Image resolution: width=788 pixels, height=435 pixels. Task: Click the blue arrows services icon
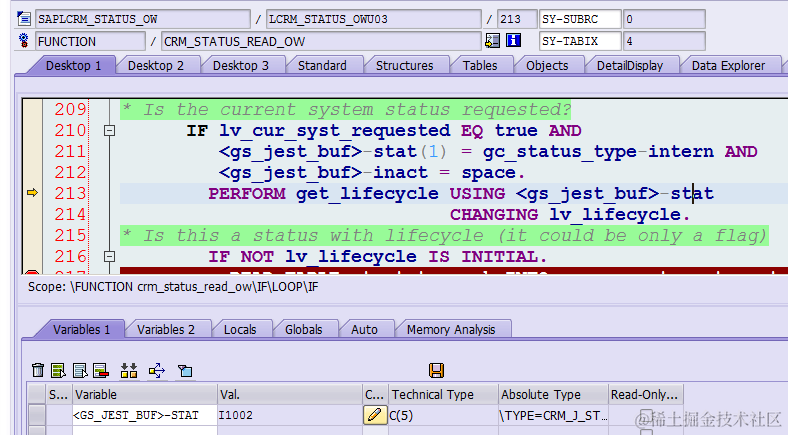click(x=157, y=371)
